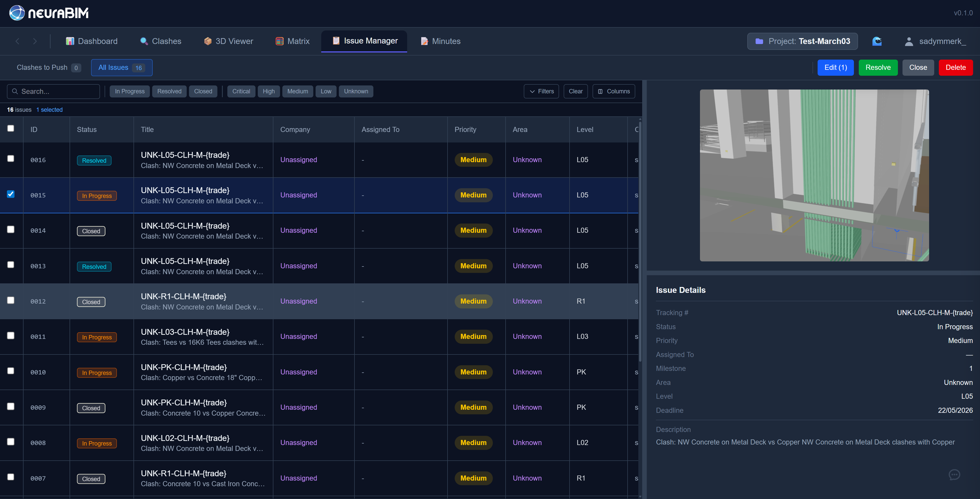Sort by the Status column header
980x499 pixels.
point(102,129)
